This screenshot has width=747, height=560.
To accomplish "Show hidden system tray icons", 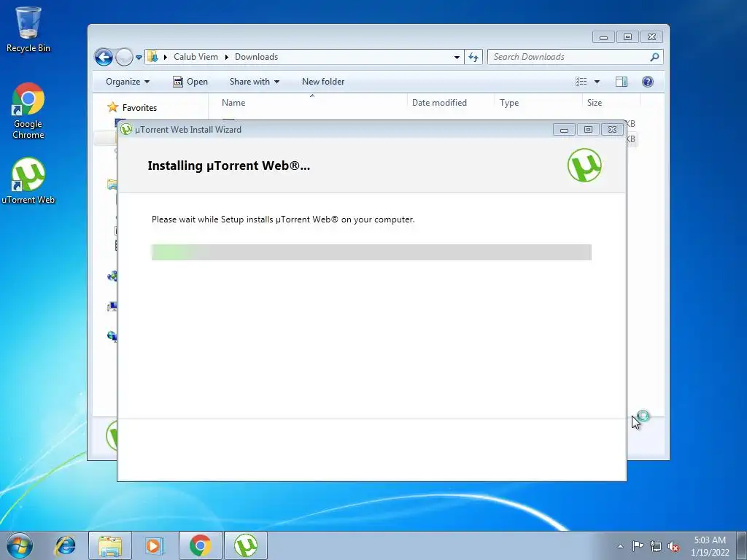I will [620, 546].
